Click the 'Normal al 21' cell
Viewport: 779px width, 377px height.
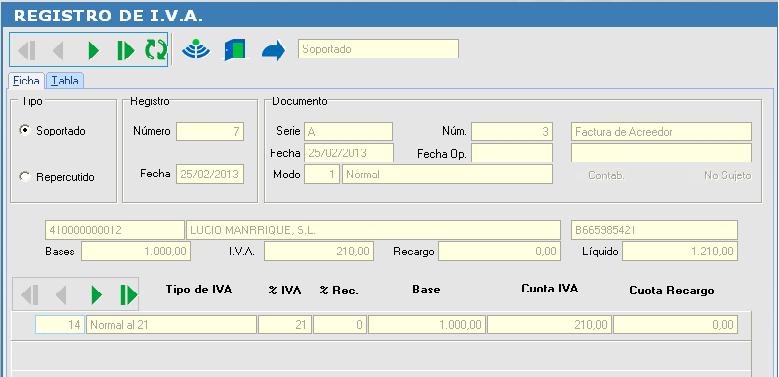tap(171, 325)
